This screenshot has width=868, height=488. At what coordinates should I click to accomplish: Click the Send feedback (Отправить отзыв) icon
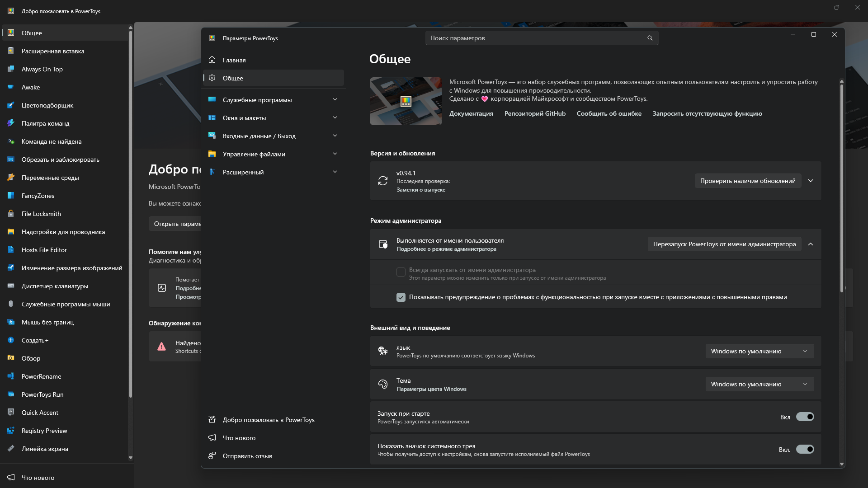[212, 456]
